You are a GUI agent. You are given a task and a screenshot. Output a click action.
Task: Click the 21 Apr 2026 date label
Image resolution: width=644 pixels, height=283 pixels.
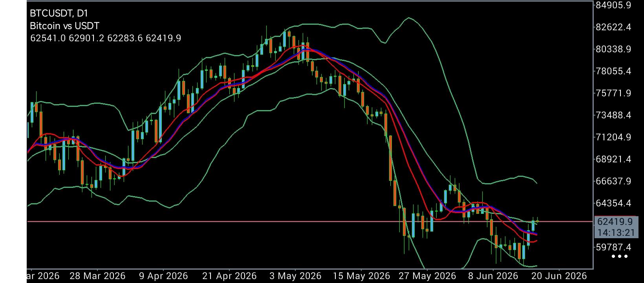click(x=230, y=276)
